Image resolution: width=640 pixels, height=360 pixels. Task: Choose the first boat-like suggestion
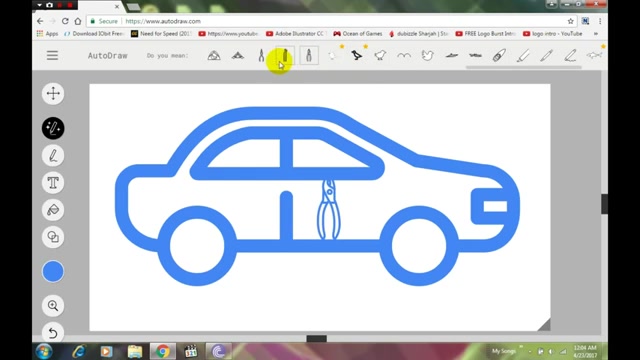click(451, 56)
